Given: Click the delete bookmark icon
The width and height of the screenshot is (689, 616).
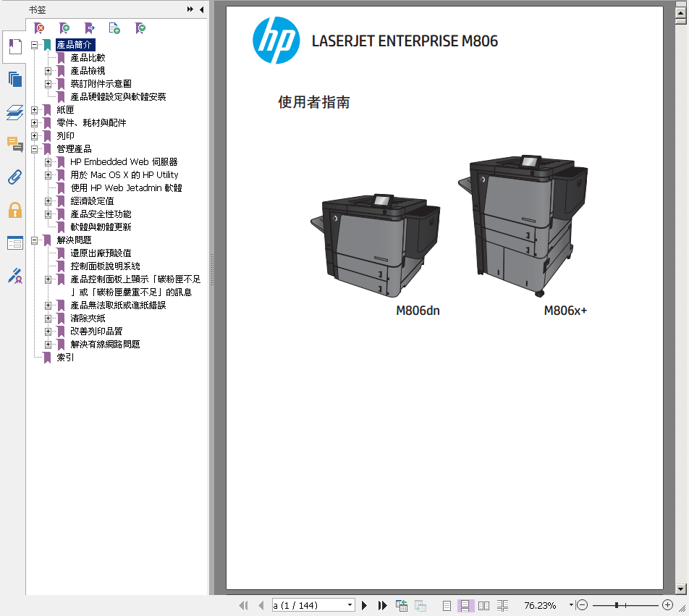Looking at the screenshot, I should point(40,28).
